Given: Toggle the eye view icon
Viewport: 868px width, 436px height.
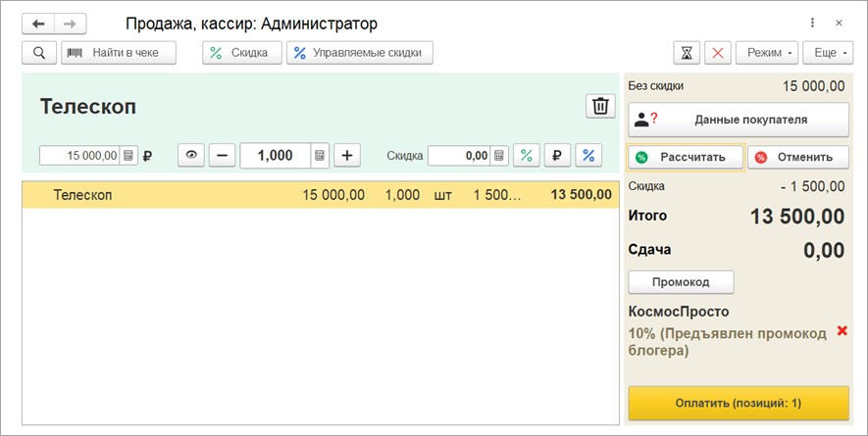Looking at the screenshot, I should [x=191, y=155].
